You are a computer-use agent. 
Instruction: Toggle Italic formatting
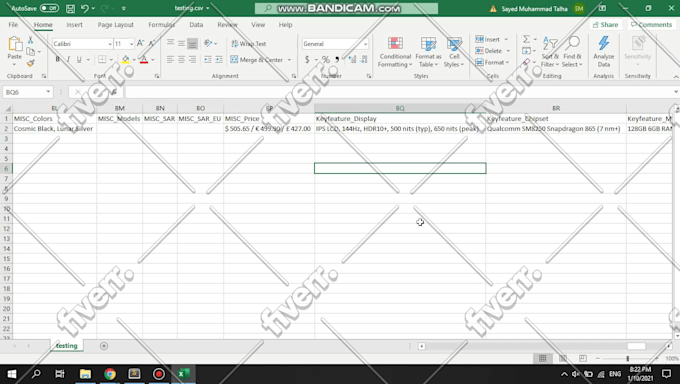(x=68, y=59)
